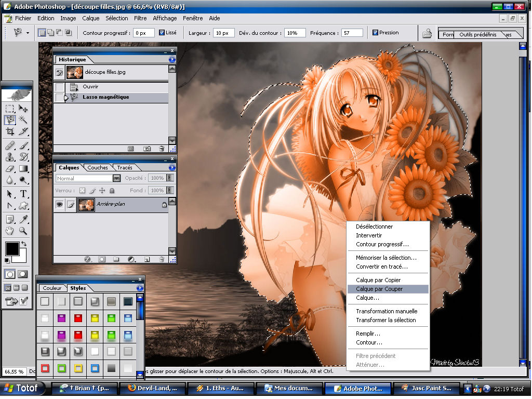Choose Calque par Couper in context menu
532x399 pixels.
point(388,289)
